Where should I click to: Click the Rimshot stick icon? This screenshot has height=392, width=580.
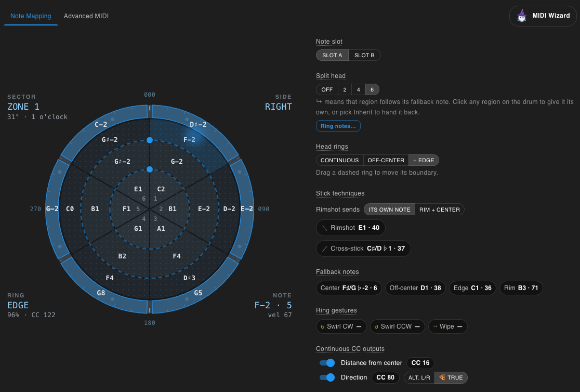(324, 228)
